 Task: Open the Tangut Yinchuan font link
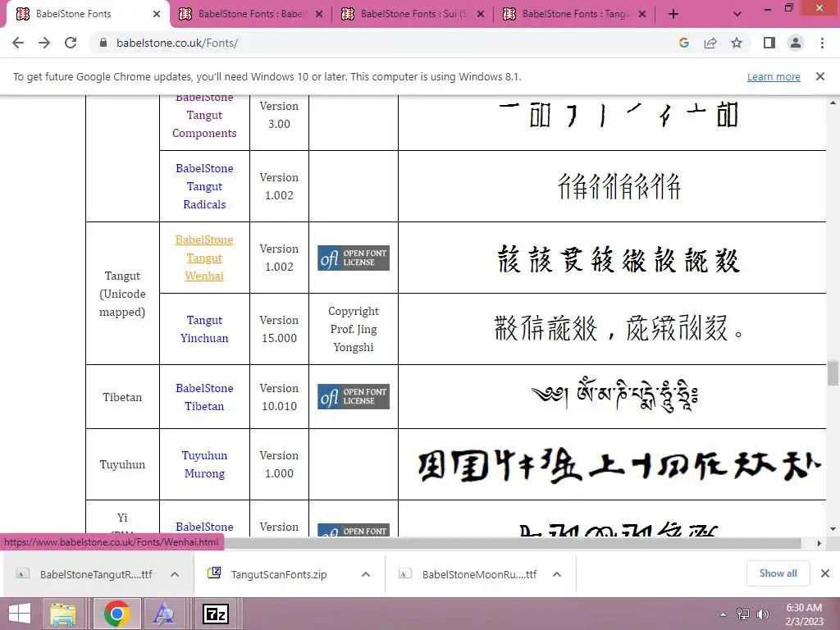pyautogui.click(x=204, y=329)
